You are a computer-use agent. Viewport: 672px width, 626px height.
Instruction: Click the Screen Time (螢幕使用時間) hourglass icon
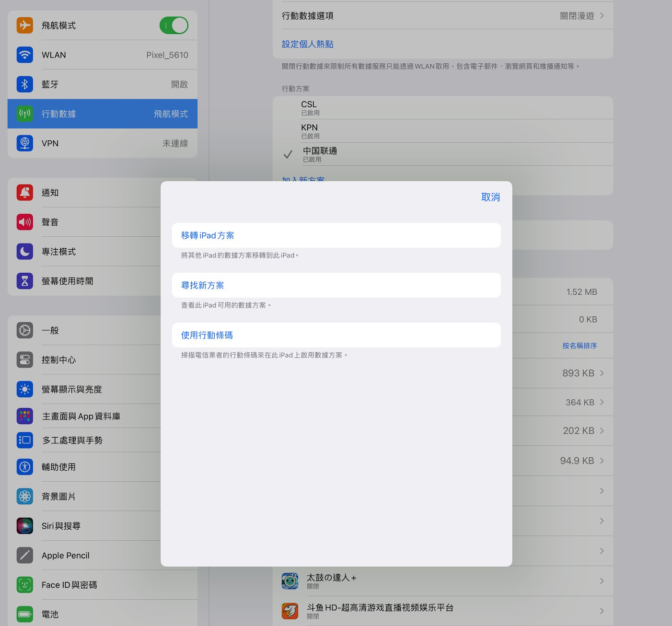[25, 281]
